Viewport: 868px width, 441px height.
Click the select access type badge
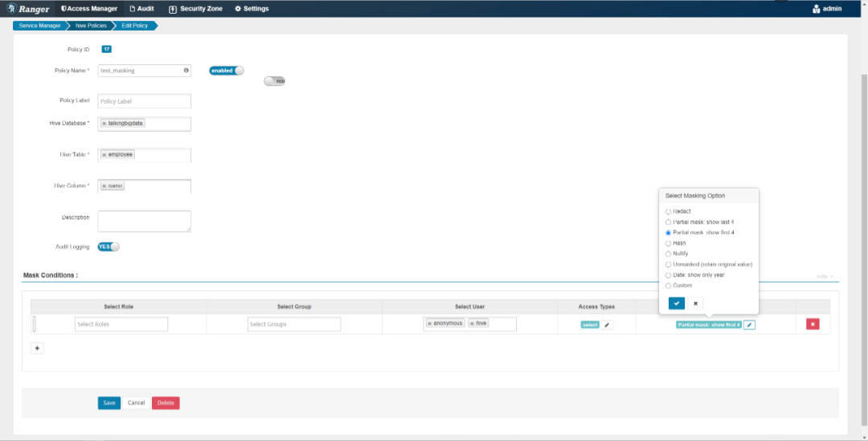(x=590, y=325)
